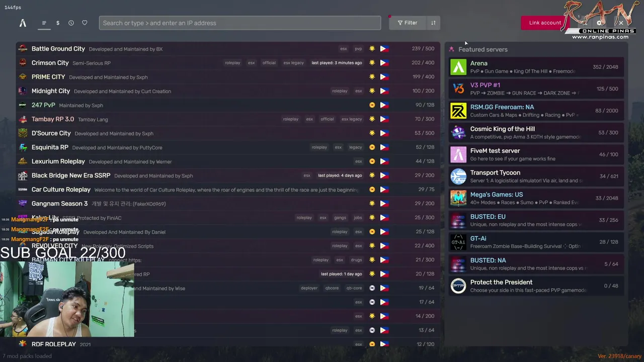The height and width of the screenshot is (362, 644).
Task: Open the BUSTED: NA featured server
Action: coord(536,264)
